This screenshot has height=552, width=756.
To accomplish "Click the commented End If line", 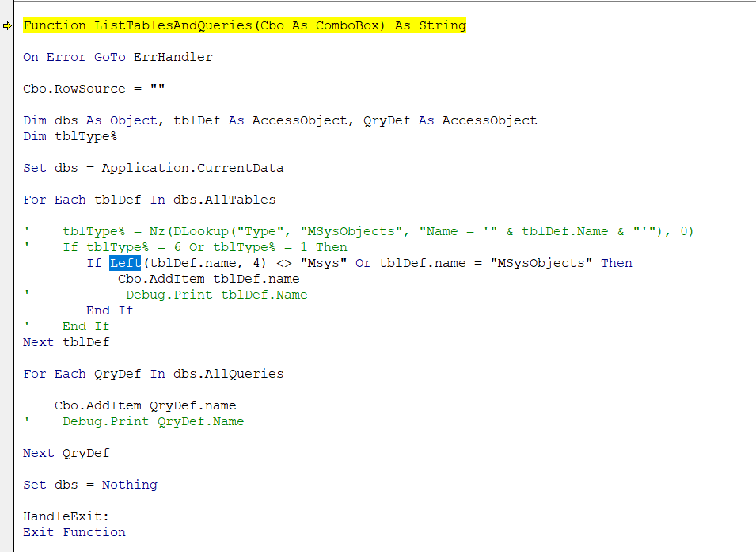I will pos(66,326).
